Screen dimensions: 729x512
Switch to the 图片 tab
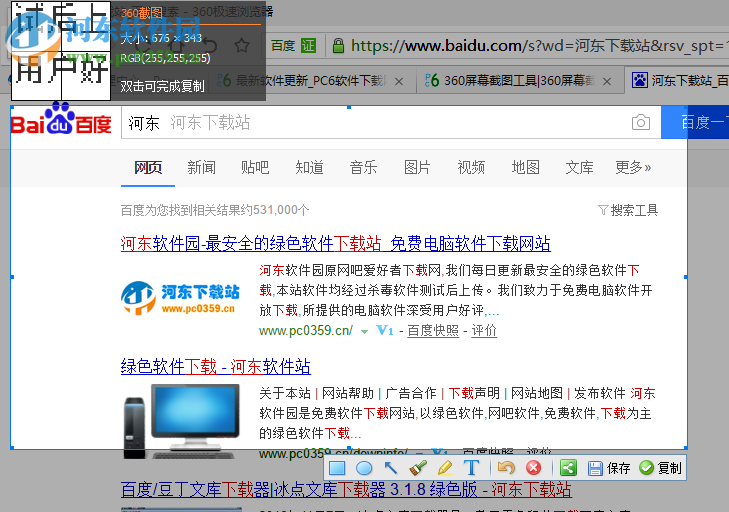417,167
